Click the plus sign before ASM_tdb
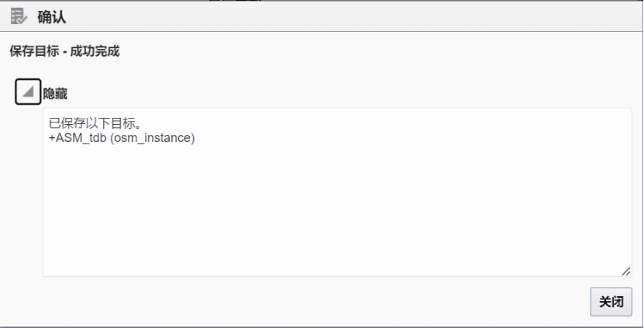 click(52, 138)
